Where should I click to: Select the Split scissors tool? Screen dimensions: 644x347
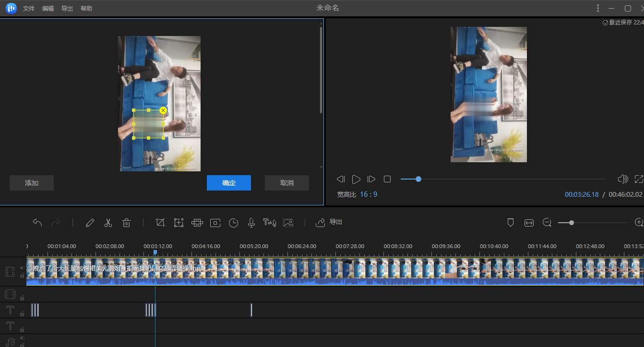coord(108,222)
